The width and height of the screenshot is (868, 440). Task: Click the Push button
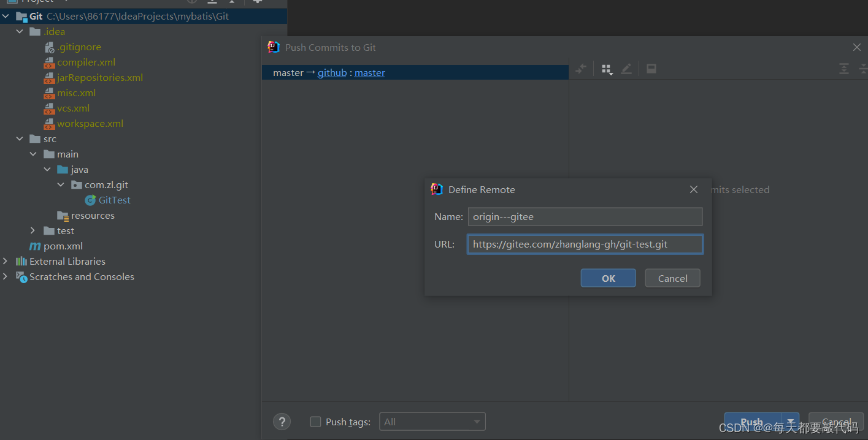point(753,422)
